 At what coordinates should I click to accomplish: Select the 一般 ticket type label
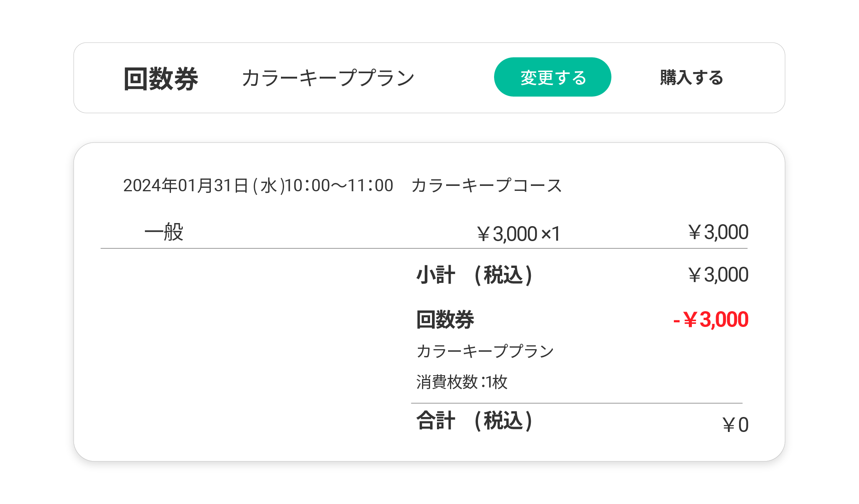(164, 232)
